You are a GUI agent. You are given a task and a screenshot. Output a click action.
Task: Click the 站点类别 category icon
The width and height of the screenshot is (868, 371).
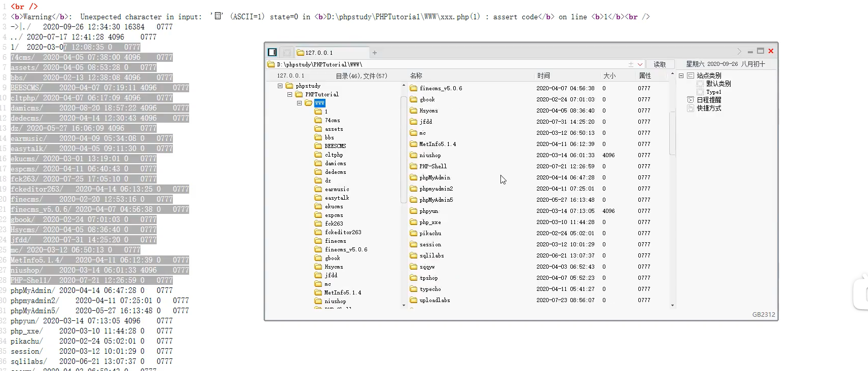click(690, 76)
